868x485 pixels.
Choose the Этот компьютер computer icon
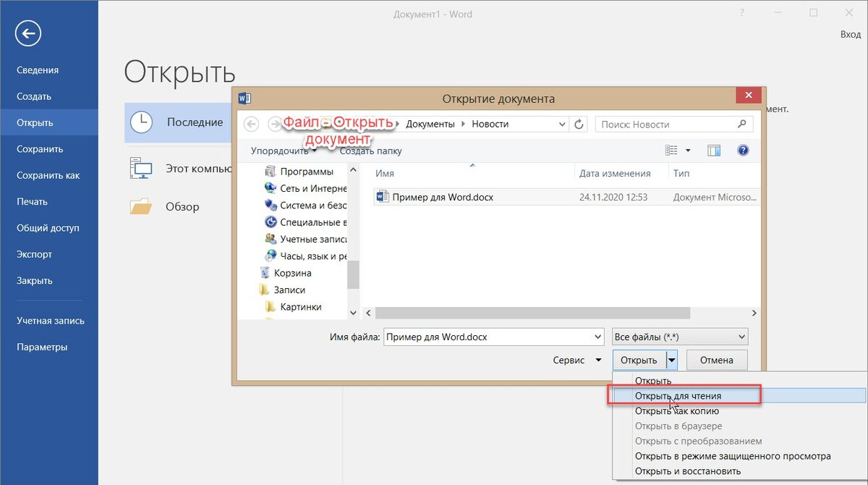click(x=141, y=169)
